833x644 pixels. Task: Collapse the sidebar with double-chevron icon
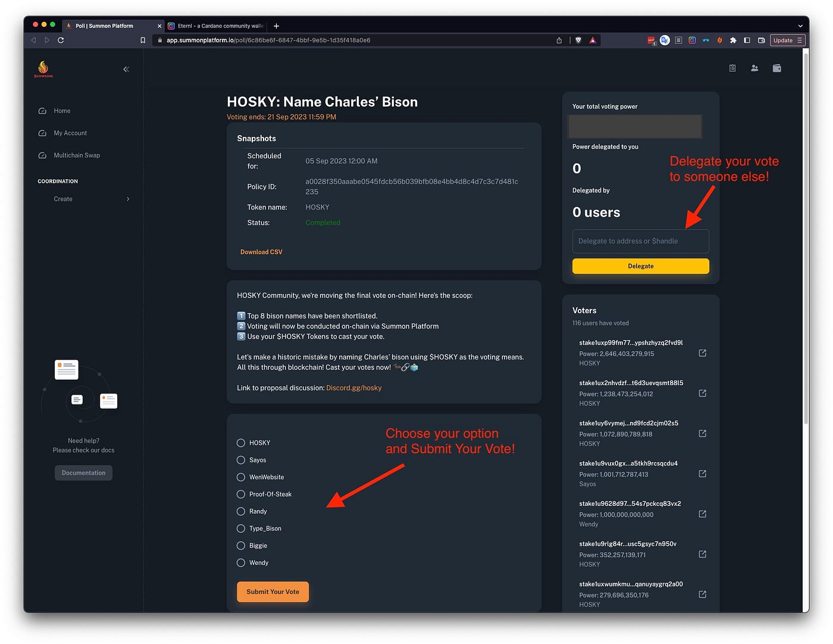pyautogui.click(x=126, y=70)
